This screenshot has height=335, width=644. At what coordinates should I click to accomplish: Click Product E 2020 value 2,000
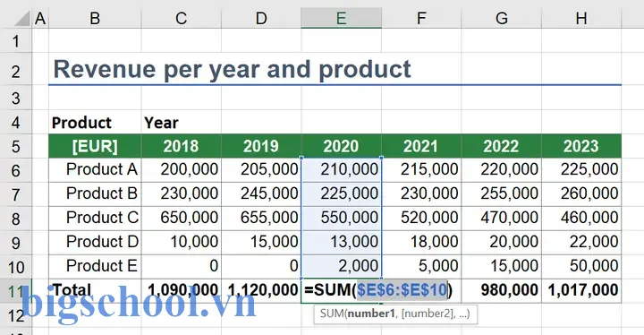click(x=342, y=266)
